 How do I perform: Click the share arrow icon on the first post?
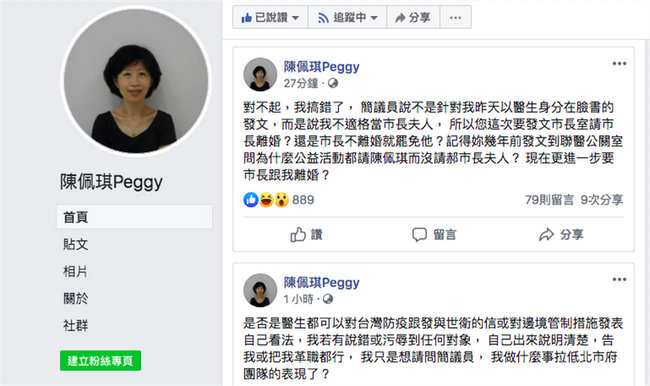pyautogui.click(x=546, y=235)
